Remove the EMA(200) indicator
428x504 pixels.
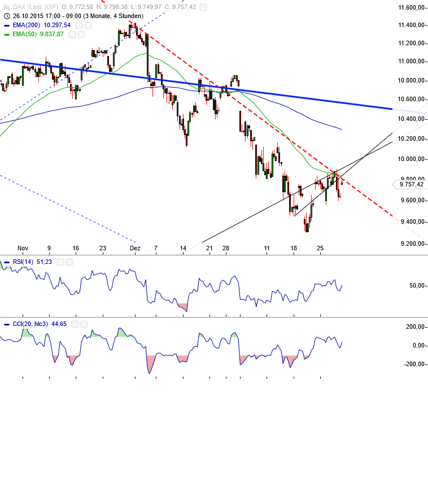[89, 25]
